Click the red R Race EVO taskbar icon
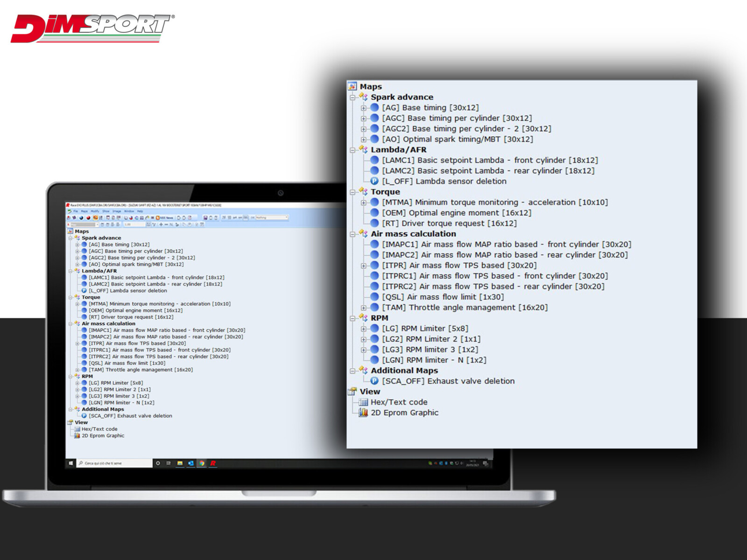747x560 pixels. pyautogui.click(x=213, y=463)
